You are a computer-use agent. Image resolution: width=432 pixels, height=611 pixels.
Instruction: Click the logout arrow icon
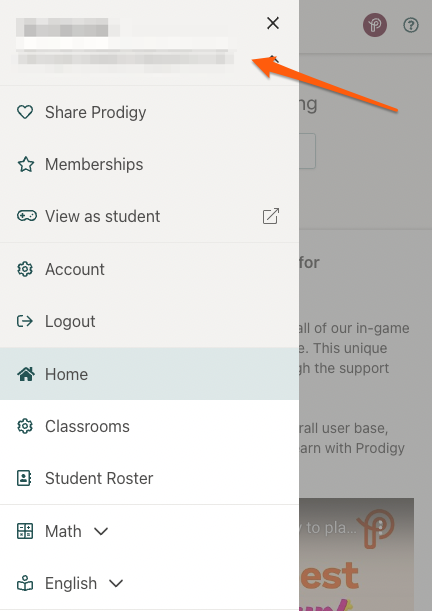[x=25, y=321]
